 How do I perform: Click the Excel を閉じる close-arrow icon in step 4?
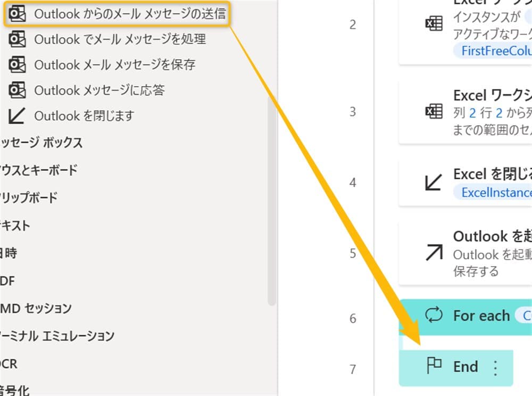435,181
